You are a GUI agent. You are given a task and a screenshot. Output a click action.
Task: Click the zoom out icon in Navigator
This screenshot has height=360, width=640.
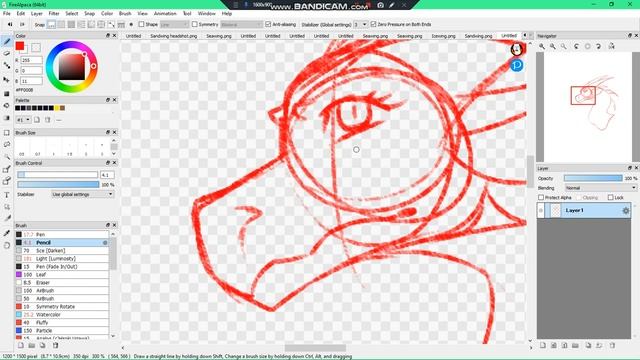pos(553,47)
